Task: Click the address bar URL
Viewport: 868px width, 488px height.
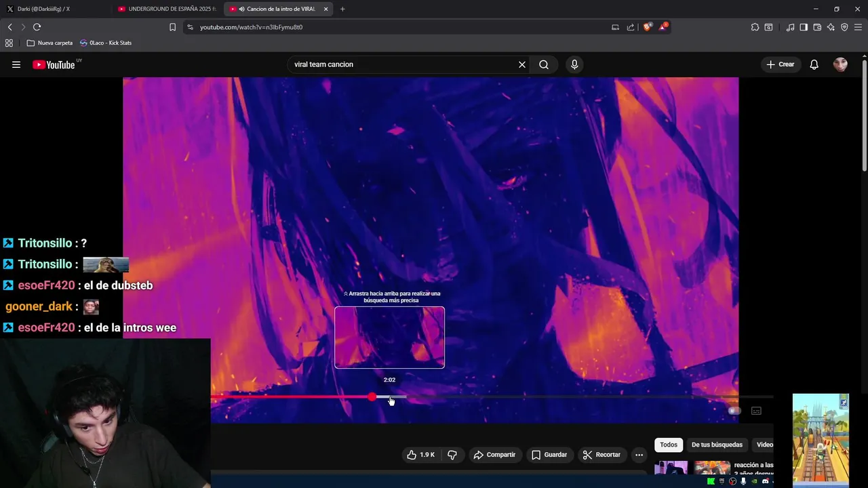Action: [251, 27]
